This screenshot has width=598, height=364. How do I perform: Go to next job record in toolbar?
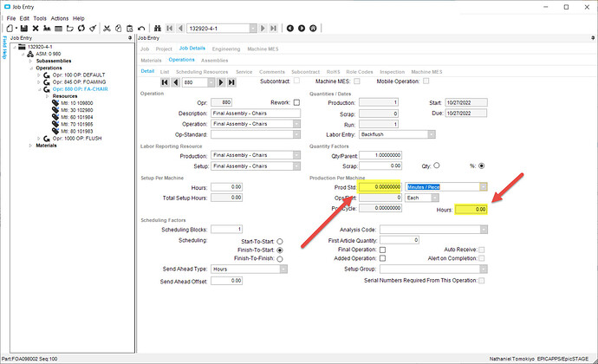pyautogui.click(x=263, y=29)
